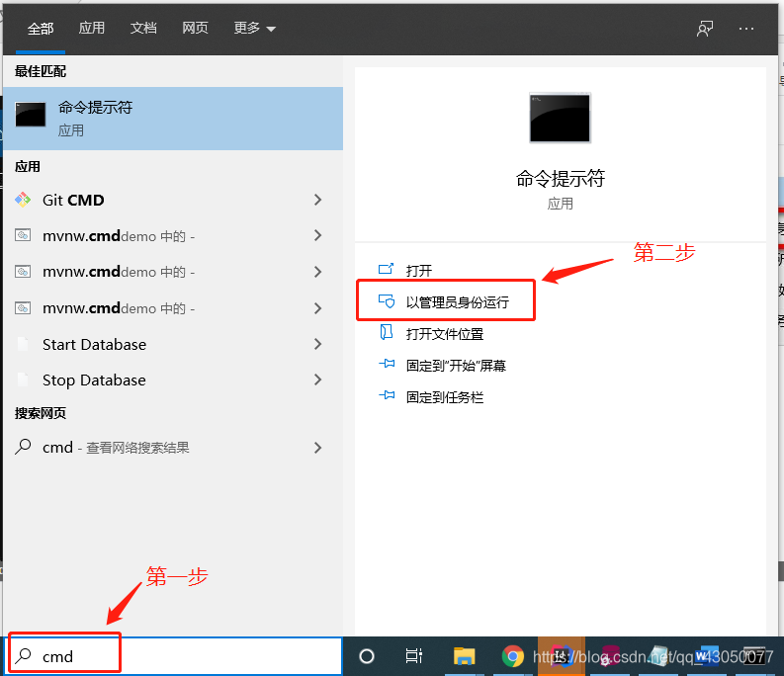Open Task View on taskbar
This screenshot has height=676, width=784.
click(x=414, y=655)
